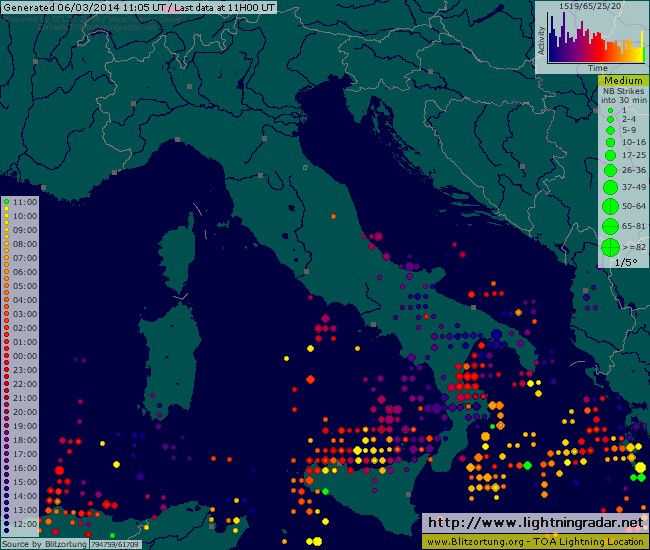
Task: Click the '23:00' time legend label
Action: pos(25,370)
